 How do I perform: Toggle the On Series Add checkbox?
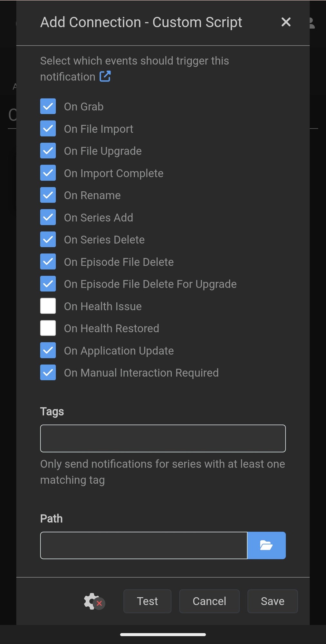coord(48,217)
